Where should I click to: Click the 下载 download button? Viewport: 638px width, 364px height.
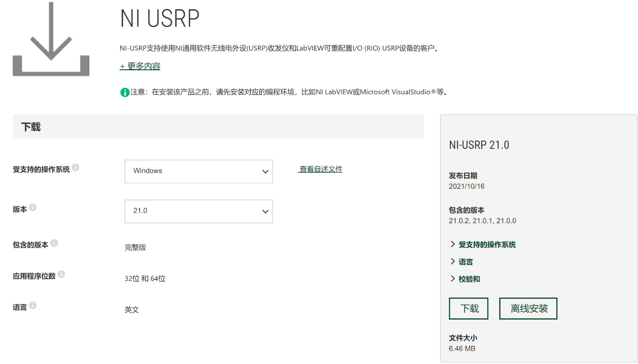(468, 309)
